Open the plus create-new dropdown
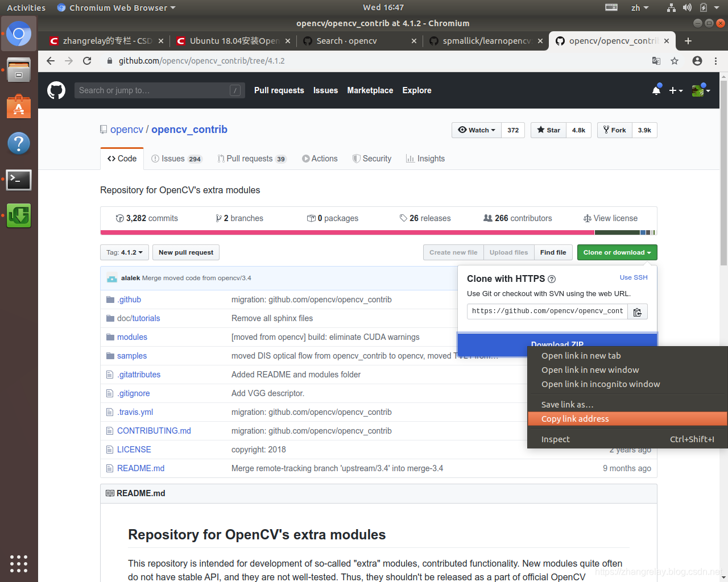Image resolution: width=728 pixels, height=582 pixels. [676, 90]
